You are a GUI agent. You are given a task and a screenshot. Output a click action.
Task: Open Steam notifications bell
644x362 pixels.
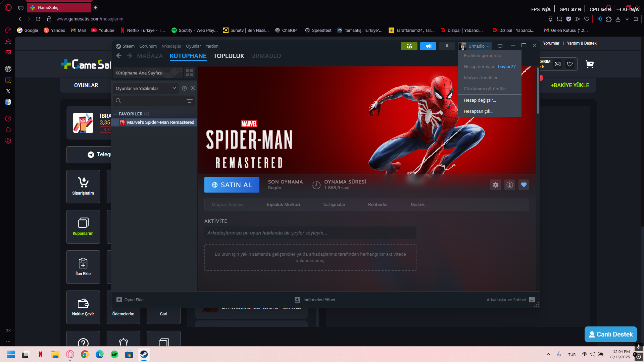point(447,46)
